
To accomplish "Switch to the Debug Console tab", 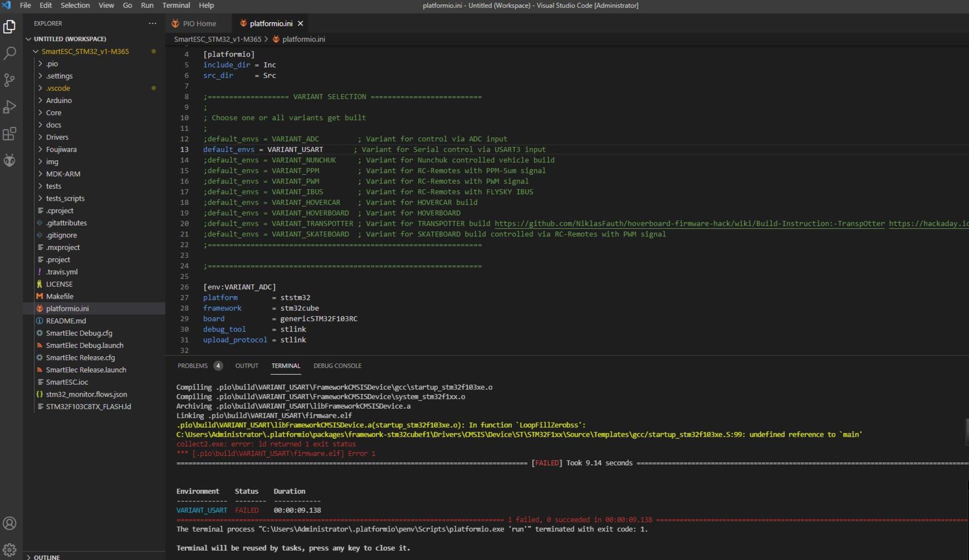I will coord(338,366).
